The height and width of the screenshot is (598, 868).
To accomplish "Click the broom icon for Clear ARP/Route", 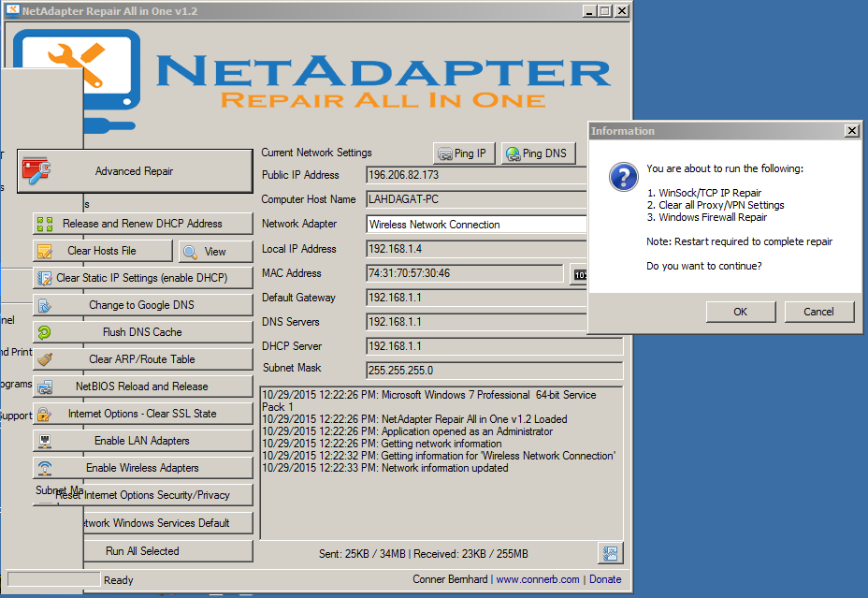I will [x=45, y=359].
